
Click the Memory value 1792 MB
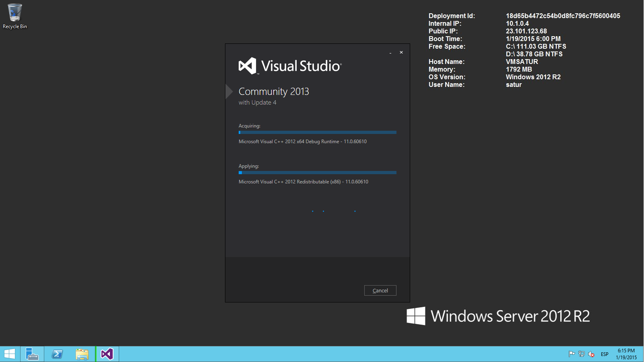[519, 70]
